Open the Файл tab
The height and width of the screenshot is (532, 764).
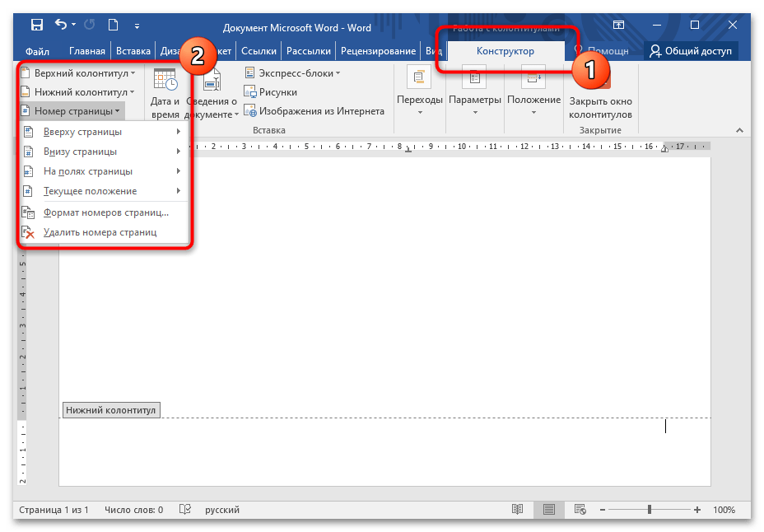tap(37, 51)
